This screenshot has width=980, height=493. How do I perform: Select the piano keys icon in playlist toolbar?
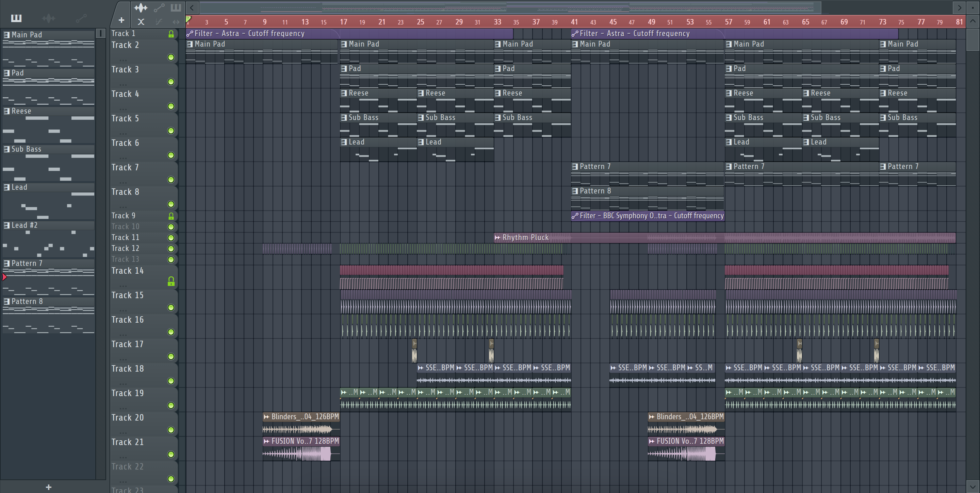(x=176, y=7)
